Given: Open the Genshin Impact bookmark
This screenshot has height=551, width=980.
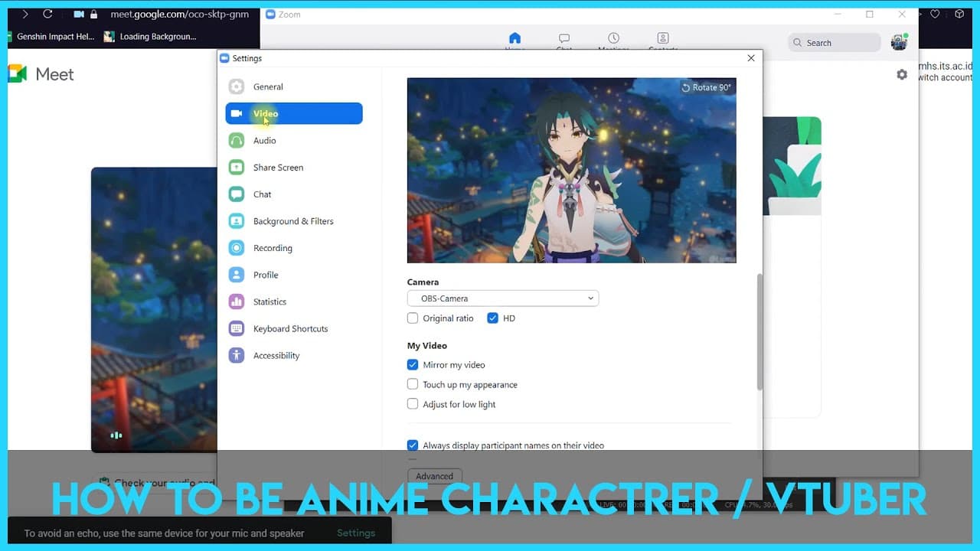Looking at the screenshot, I should [50, 36].
